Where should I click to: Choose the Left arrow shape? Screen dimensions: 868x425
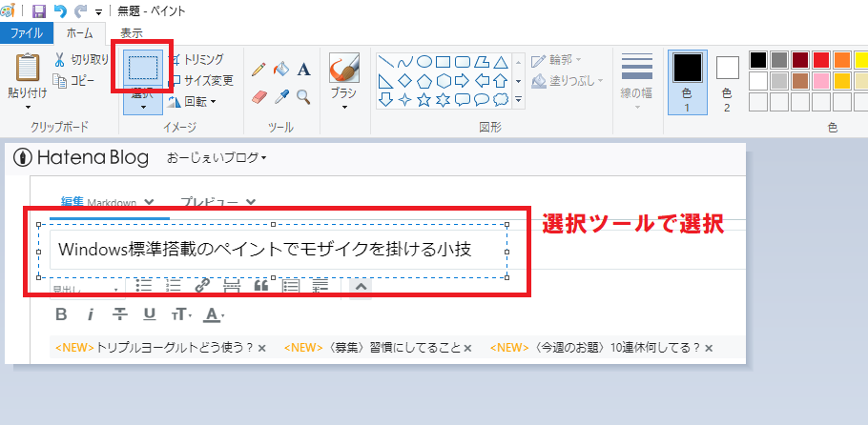tap(482, 81)
